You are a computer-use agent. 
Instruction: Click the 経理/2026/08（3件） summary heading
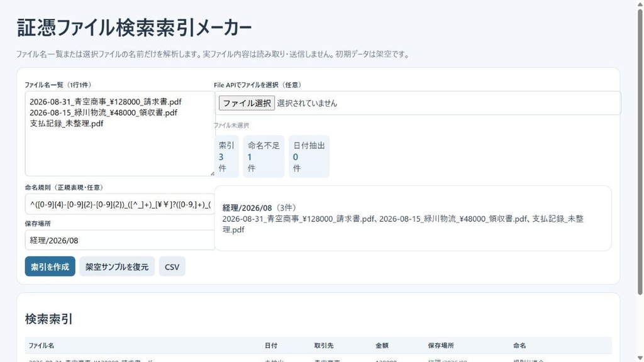tap(260, 207)
